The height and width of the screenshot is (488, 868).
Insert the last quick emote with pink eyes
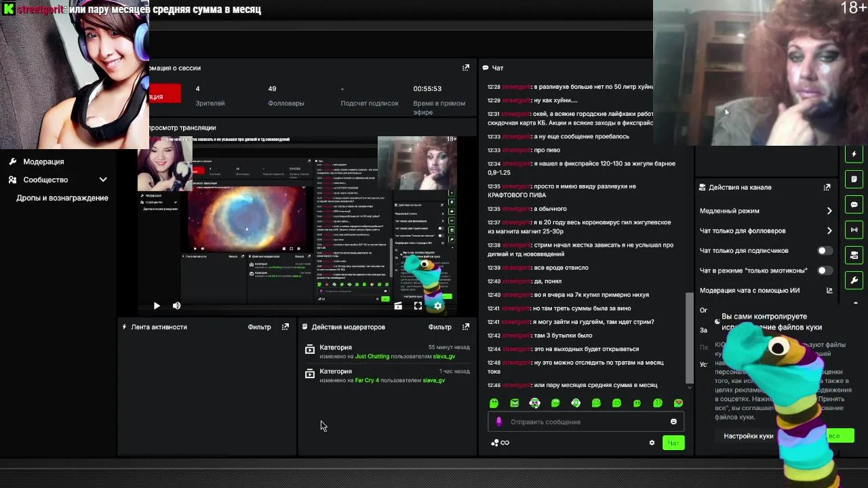678,403
